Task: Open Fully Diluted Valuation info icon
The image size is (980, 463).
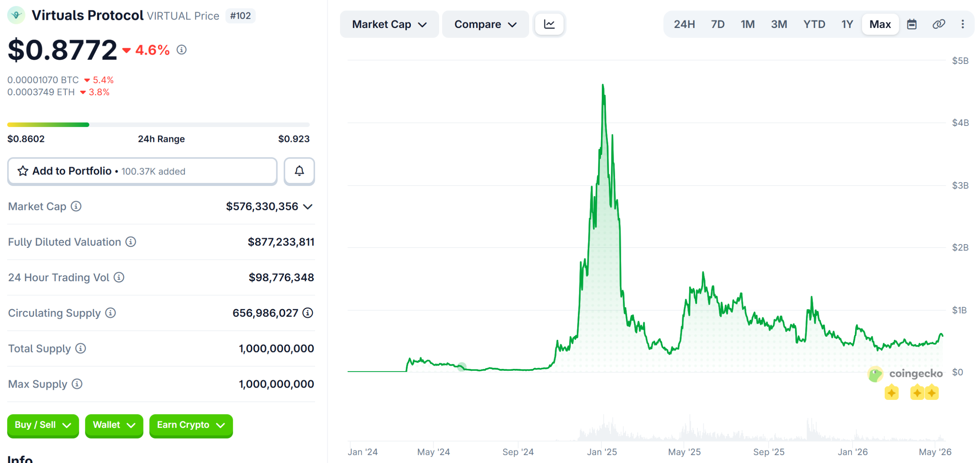Action: 131,241
